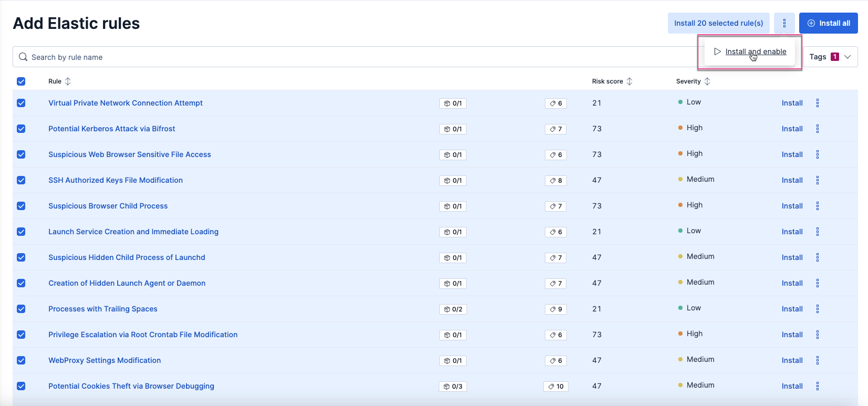The width and height of the screenshot is (868, 406).
Task: Expand the Tags filter dropdown
Action: click(830, 57)
